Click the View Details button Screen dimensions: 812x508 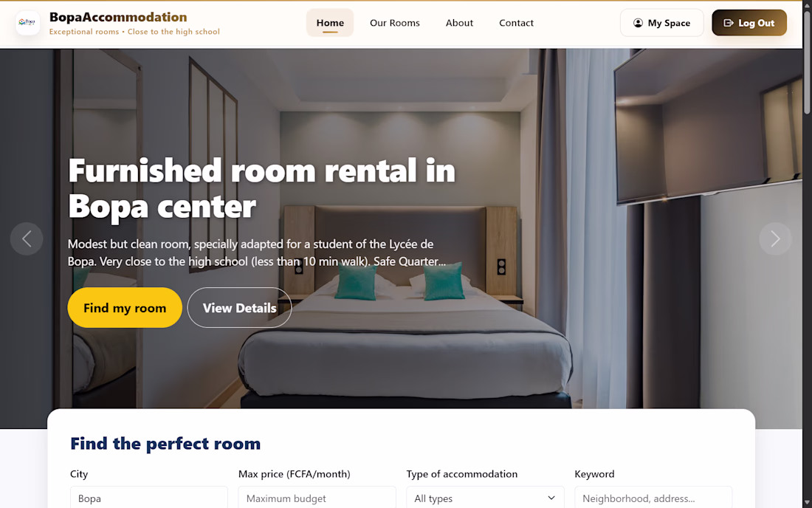point(239,308)
